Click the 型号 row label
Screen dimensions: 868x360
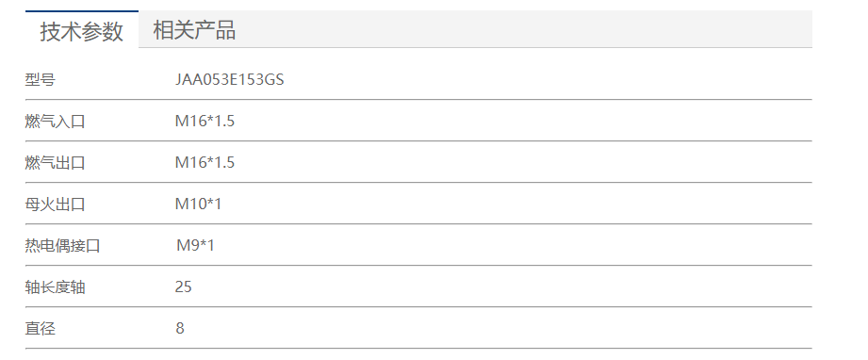[40, 80]
